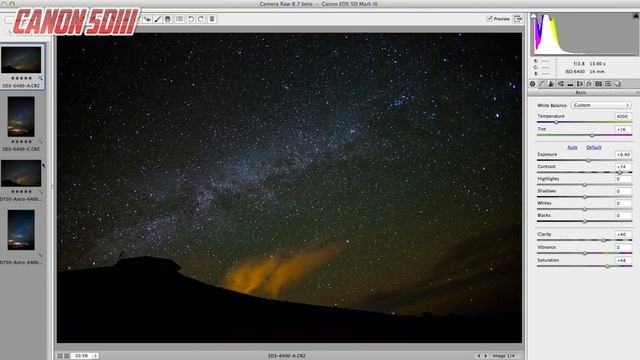Click the Shadows value field
The image size is (640, 360).
click(x=623, y=191)
